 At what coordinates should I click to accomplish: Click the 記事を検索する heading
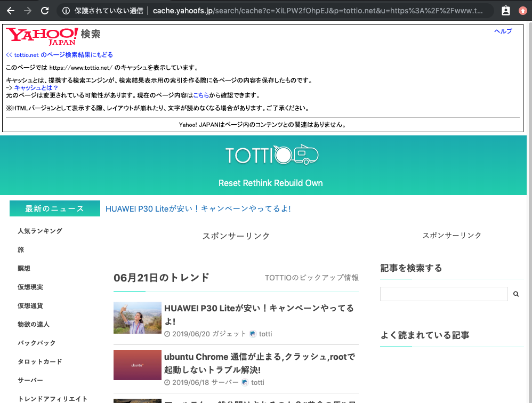pyautogui.click(x=411, y=268)
